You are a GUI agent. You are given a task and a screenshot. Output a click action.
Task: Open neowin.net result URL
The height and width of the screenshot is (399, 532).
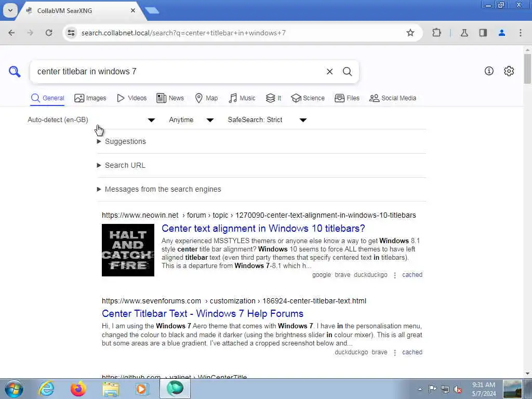click(259, 215)
